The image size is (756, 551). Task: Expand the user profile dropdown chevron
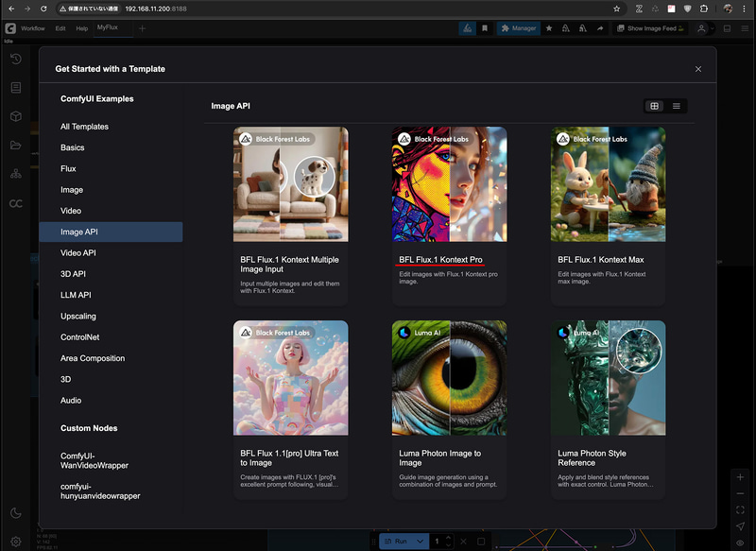[x=713, y=28]
